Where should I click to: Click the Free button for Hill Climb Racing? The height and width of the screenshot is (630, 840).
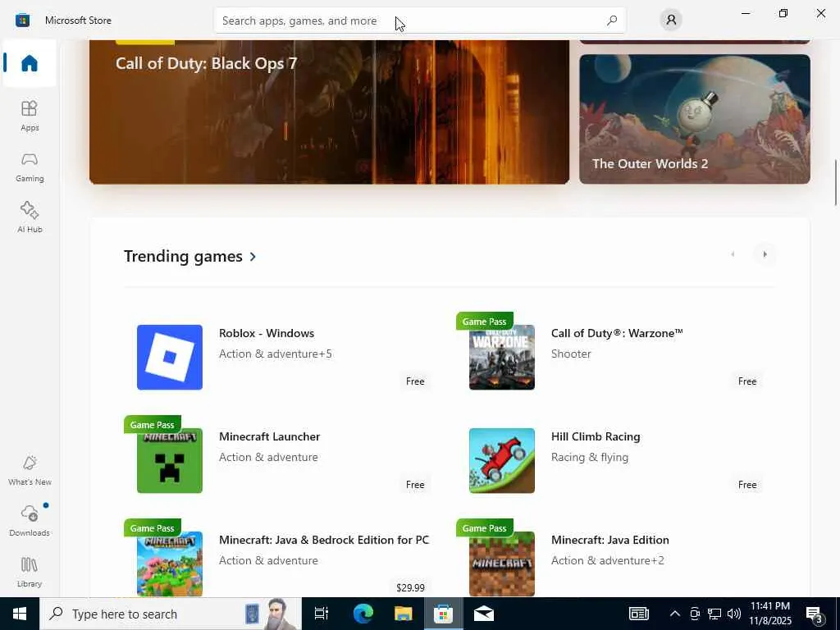point(747,485)
